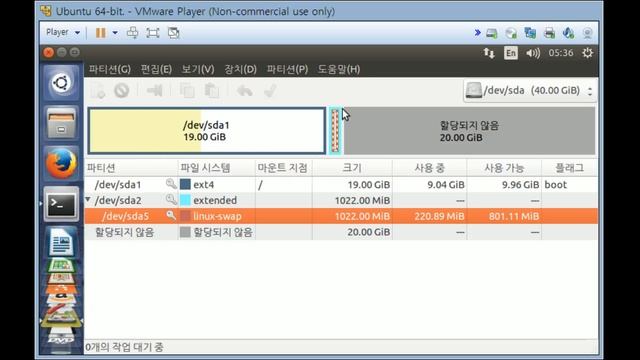
Task: Click the key icon beside /dev/sda5
Action: pyautogui.click(x=171, y=216)
